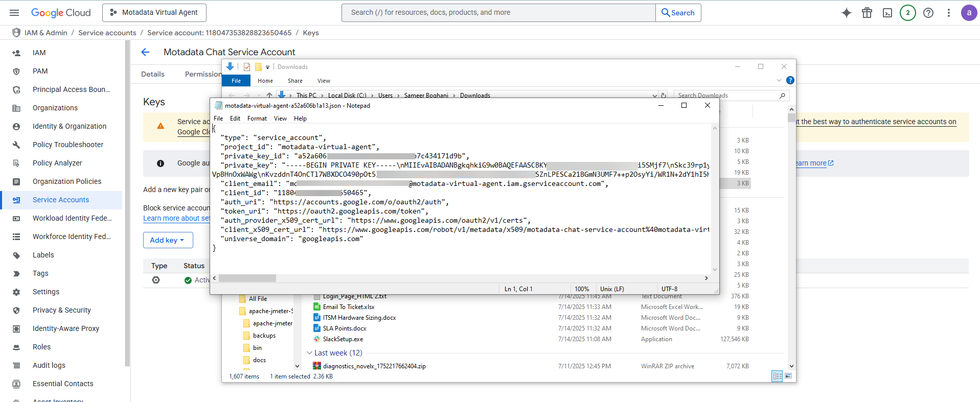Viewport: 980px width, 402px height.
Task: Select Email To Ticket.xlsx file
Action: (349, 307)
